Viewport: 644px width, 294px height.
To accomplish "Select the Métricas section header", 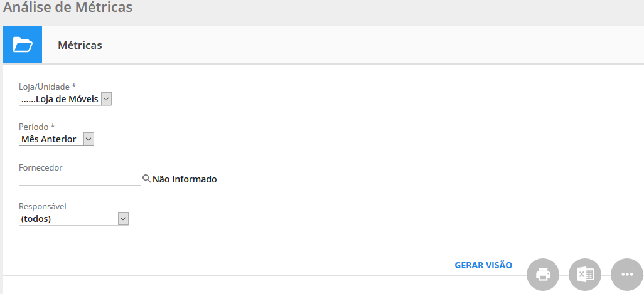I will pos(80,45).
